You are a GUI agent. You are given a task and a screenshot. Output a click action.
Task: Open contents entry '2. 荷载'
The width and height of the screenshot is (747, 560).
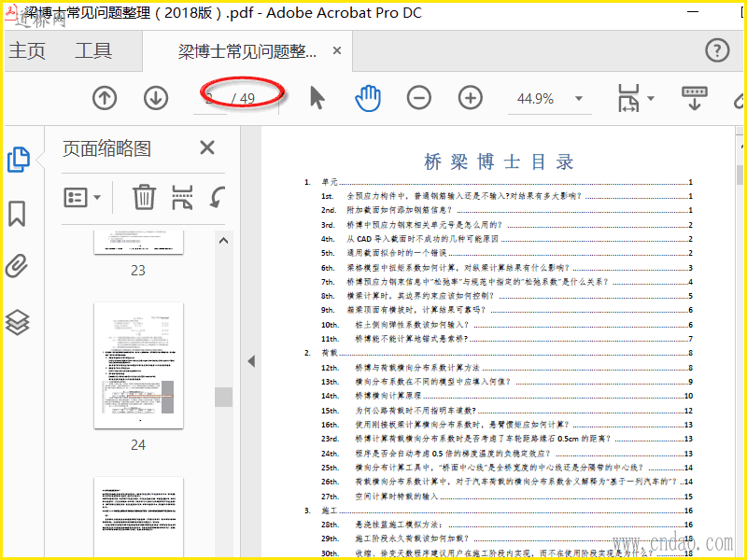click(499, 353)
